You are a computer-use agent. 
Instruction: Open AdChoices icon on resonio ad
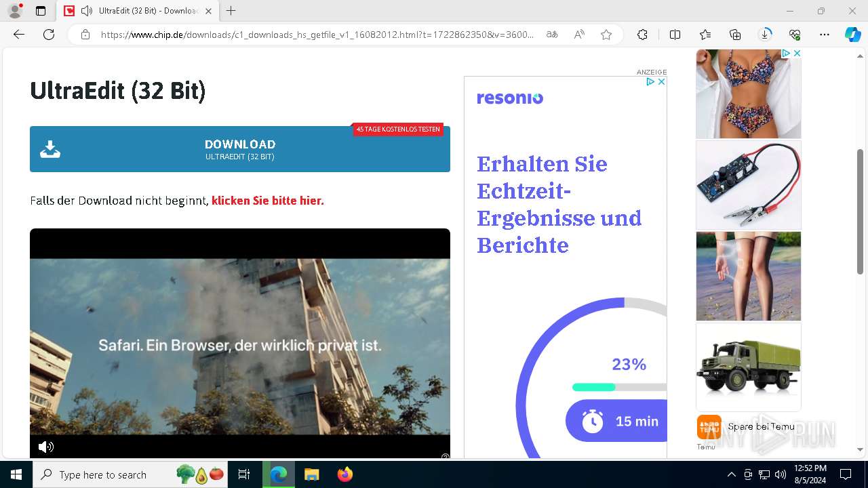(650, 81)
